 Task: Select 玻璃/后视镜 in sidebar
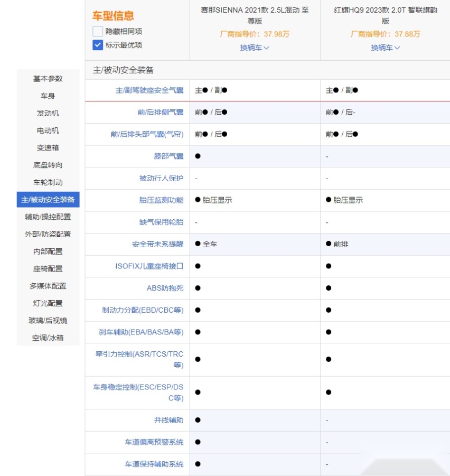48,321
